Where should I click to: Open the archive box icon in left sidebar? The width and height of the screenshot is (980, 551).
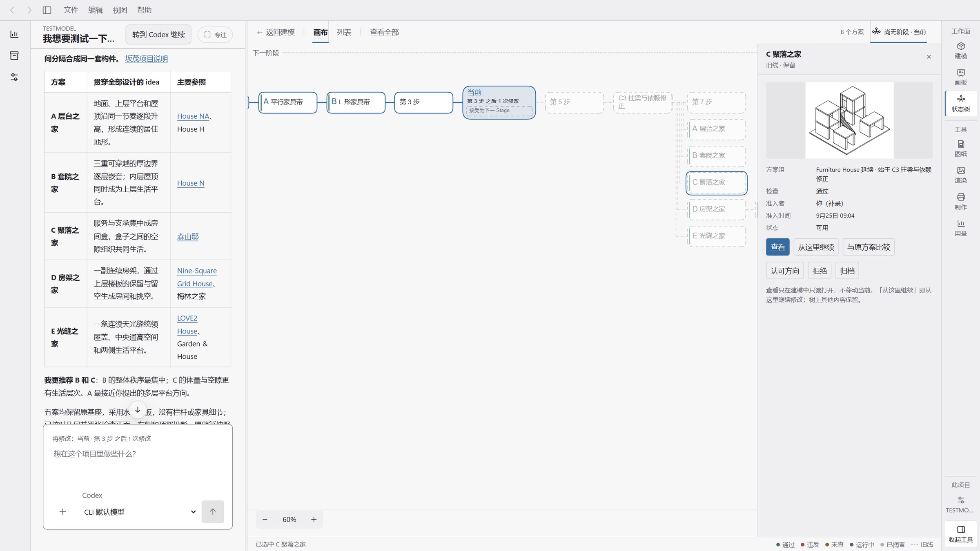14,56
